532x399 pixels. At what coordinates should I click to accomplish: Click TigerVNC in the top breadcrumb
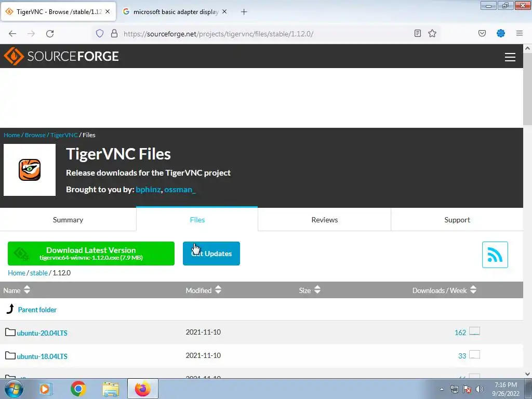tap(64, 135)
